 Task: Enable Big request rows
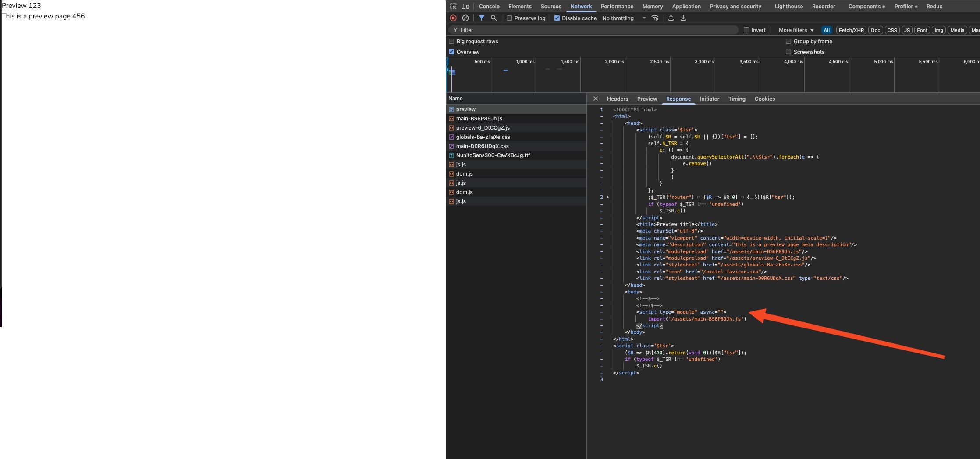click(451, 41)
